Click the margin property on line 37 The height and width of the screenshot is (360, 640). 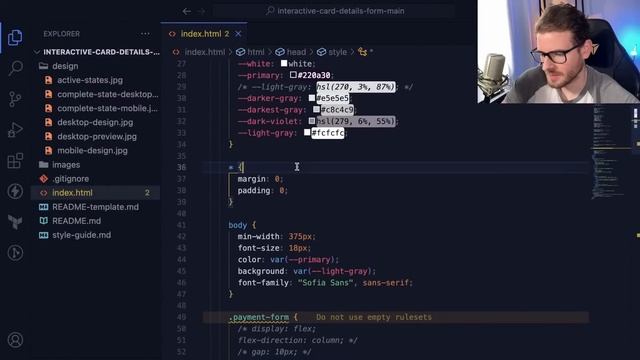coord(251,179)
